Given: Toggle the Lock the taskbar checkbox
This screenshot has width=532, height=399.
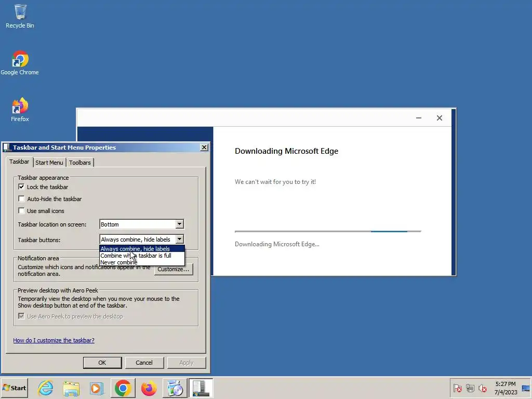Looking at the screenshot, I should (21, 187).
